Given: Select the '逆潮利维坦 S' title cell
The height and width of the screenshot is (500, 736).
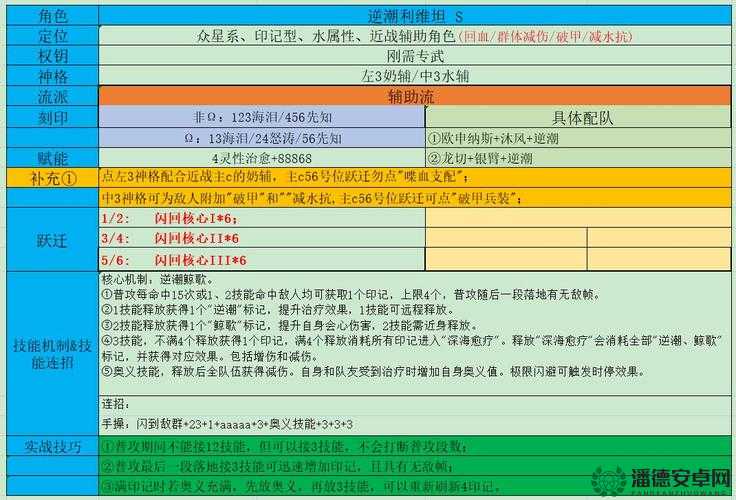Looking at the screenshot, I should [415, 16].
